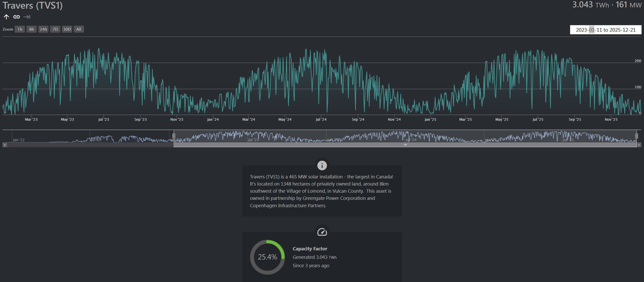This screenshot has height=282, width=644.
Task: Click the navigator scrollbar right arrow
Action: pyautogui.click(x=639, y=145)
